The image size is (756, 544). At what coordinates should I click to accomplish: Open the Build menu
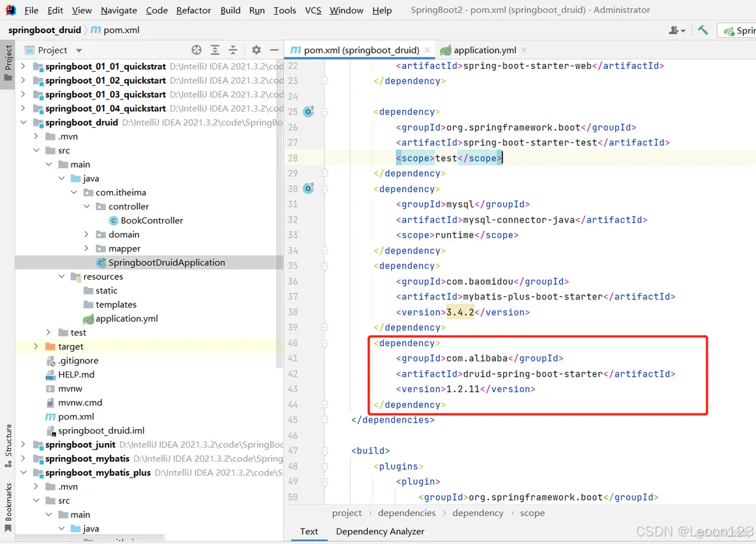point(231,10)
